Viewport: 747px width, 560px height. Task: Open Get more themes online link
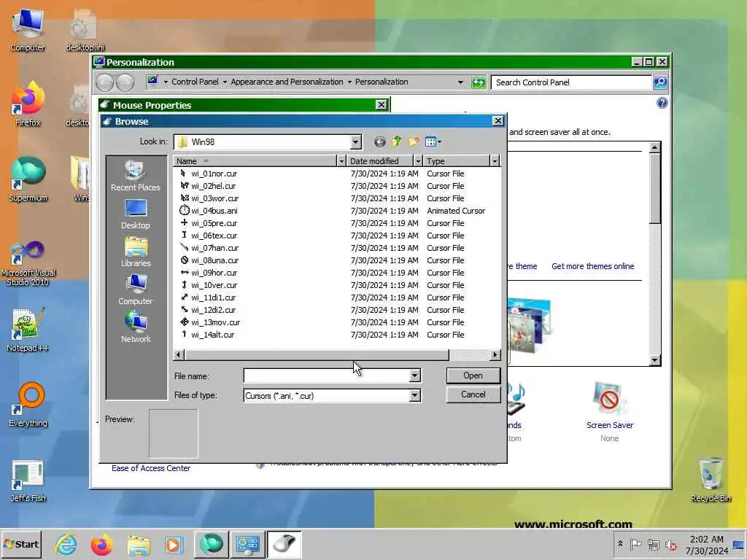click(x=592, y=266)
